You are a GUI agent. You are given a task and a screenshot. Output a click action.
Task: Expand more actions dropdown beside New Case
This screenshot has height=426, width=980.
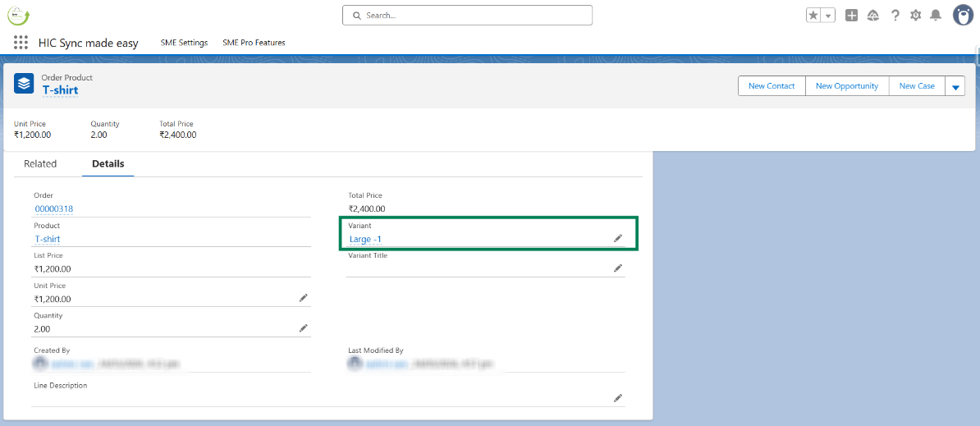[x=955, y=86]
